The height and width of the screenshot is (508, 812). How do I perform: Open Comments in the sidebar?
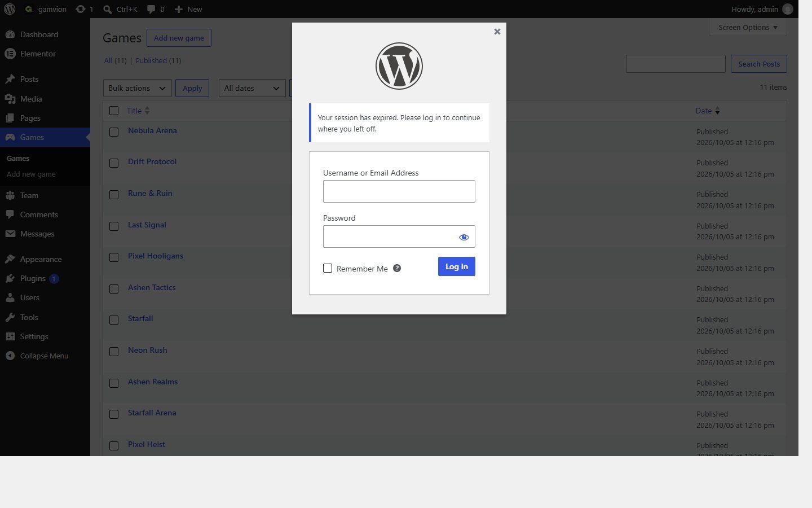pyautogui.click(x=45, y=214)
